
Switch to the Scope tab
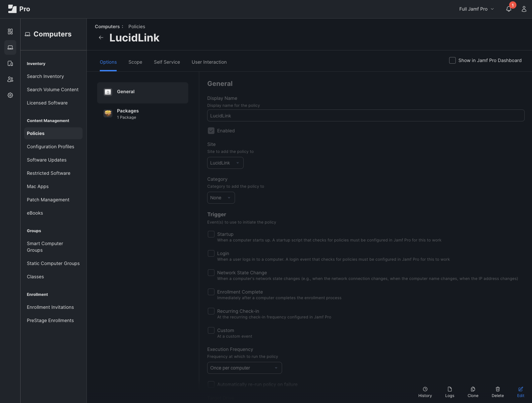(x=135, y=62)
